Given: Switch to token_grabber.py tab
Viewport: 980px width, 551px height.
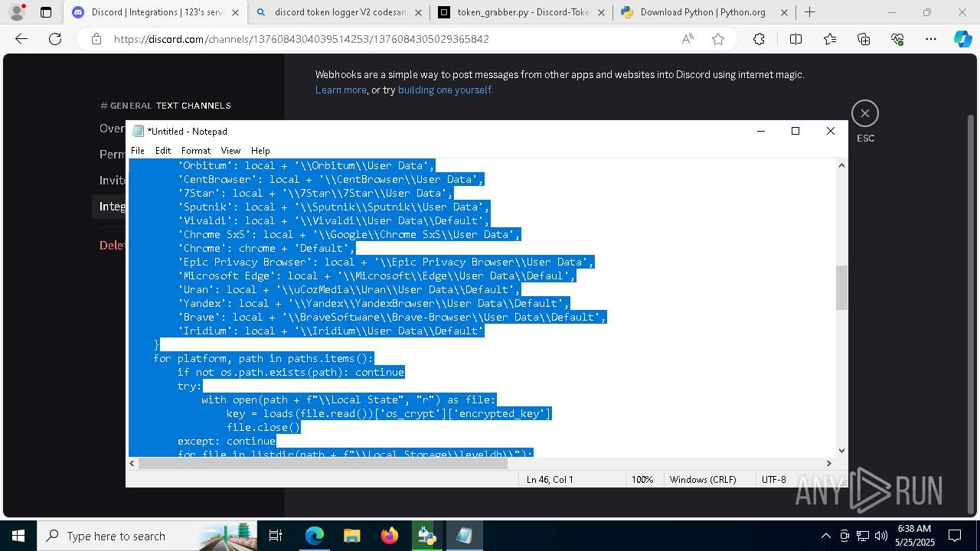Looking at the screenshot, I should click(522, 12).
